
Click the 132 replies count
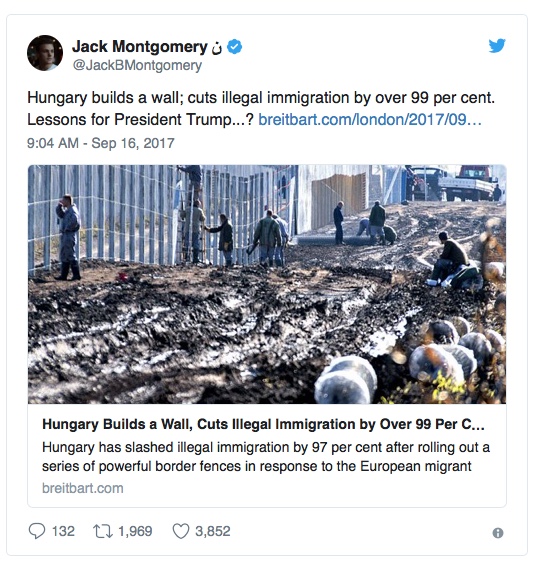click(63, 531)
